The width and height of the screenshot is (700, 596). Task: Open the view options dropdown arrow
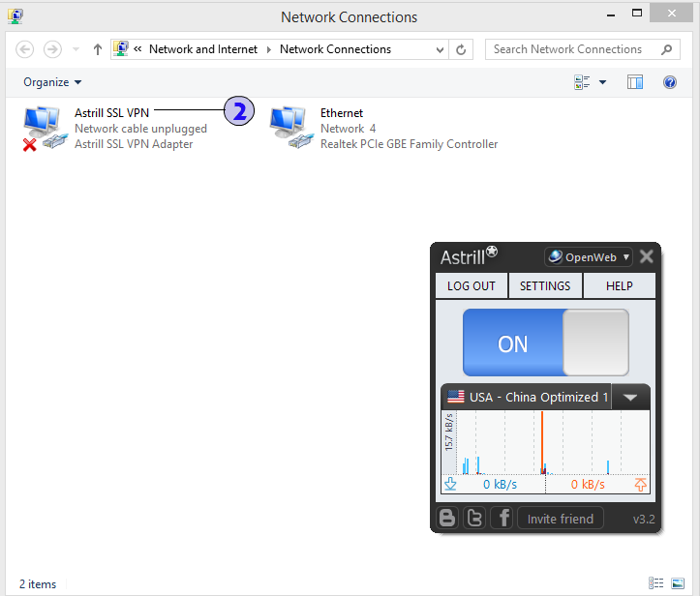(602, 82)
